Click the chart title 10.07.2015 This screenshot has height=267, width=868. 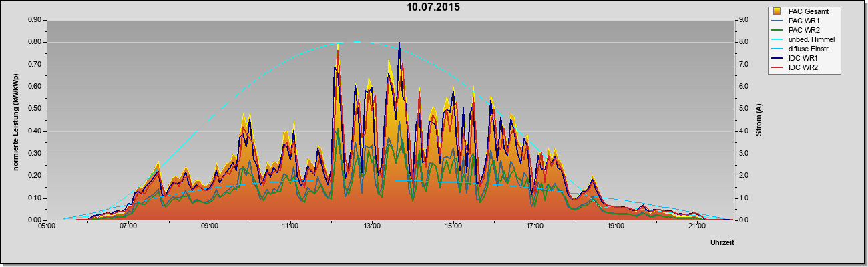pos(433,7)
